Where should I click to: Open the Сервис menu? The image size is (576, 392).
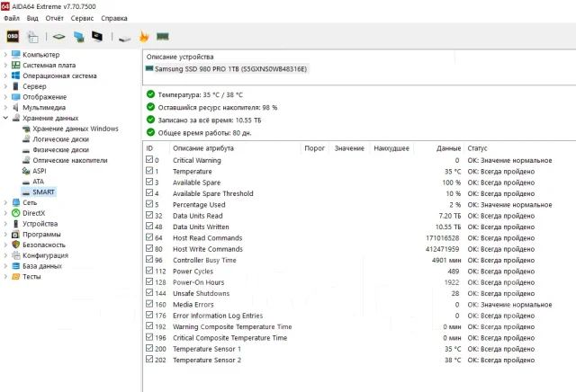click(82, 18)
